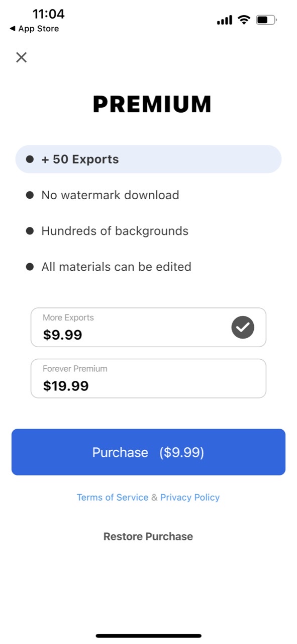Tap the battery indicator in status bar
This screenshot has height=644, width=297.
click(265, 20)
